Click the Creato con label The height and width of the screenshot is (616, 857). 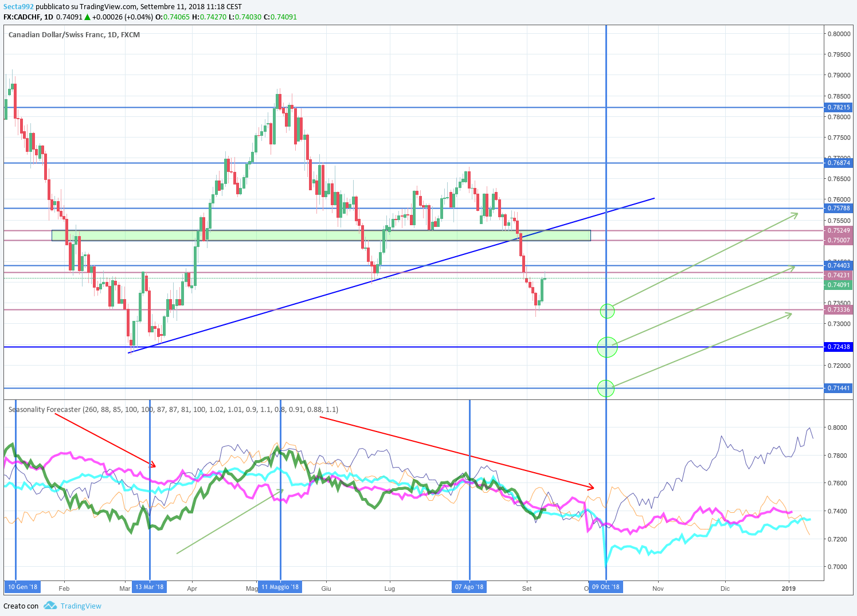(x=21, y=606)
